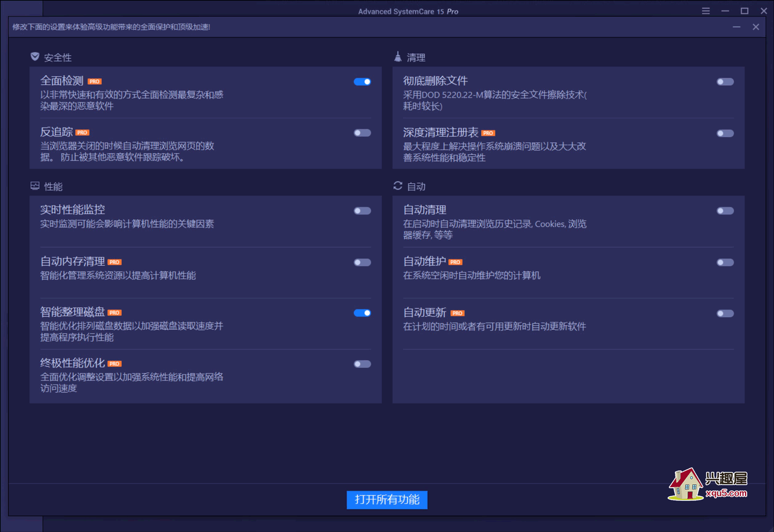Enable 终极性能优化 toggle
This screenshot has width=774, height=532.
pos(362,364)
